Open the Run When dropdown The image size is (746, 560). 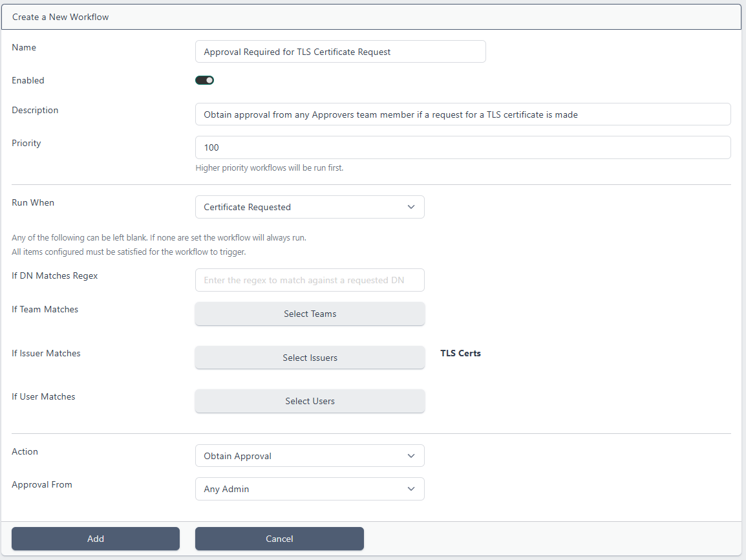point(310,207)
